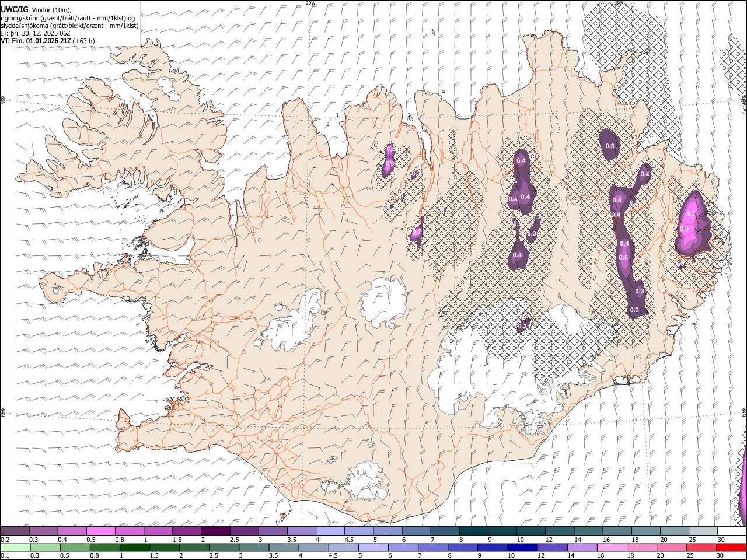Select the bright red lower swatch right of 30
Viewport: 747px width, 560px height.
pos(731,548)
